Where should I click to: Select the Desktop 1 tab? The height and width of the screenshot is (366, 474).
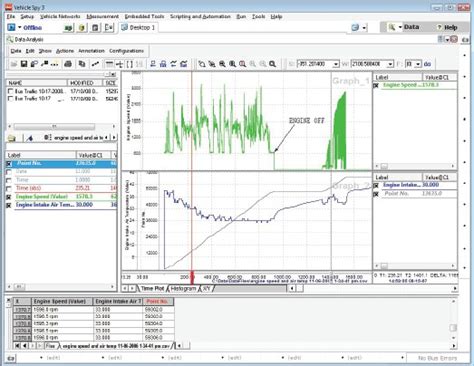click(x=138, y=28)
